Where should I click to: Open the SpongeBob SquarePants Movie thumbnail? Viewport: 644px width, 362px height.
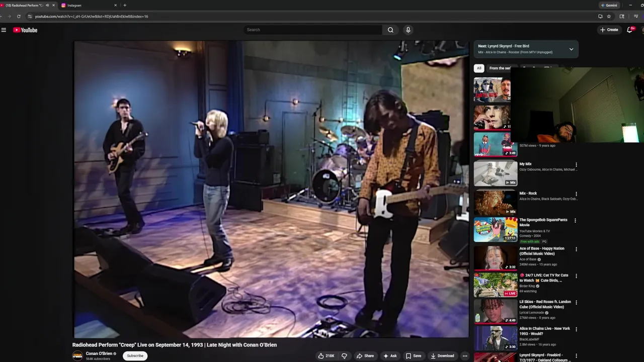(x=496, y=229)
